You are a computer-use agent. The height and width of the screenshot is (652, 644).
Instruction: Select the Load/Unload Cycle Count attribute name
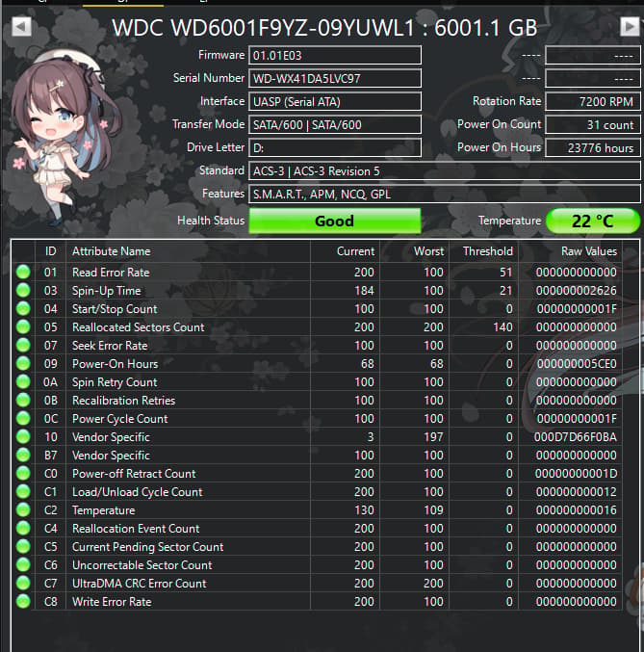coord(138,492)
